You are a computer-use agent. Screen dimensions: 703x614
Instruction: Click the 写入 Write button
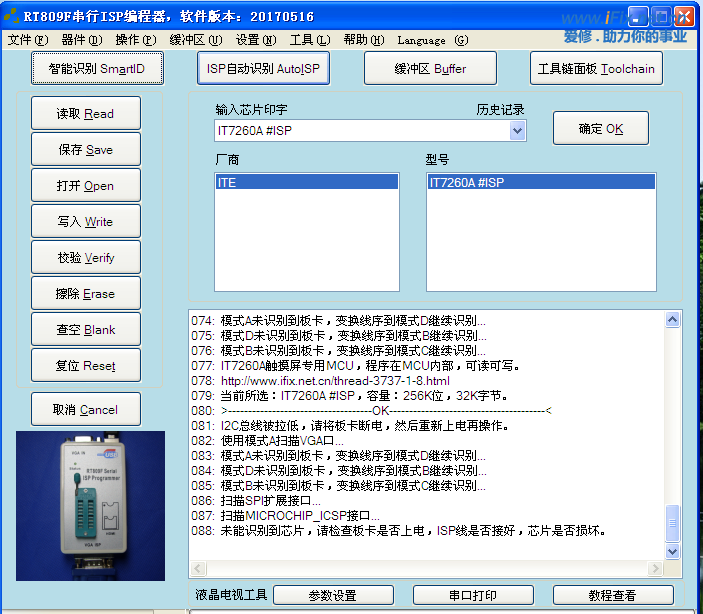click(86, 221)
